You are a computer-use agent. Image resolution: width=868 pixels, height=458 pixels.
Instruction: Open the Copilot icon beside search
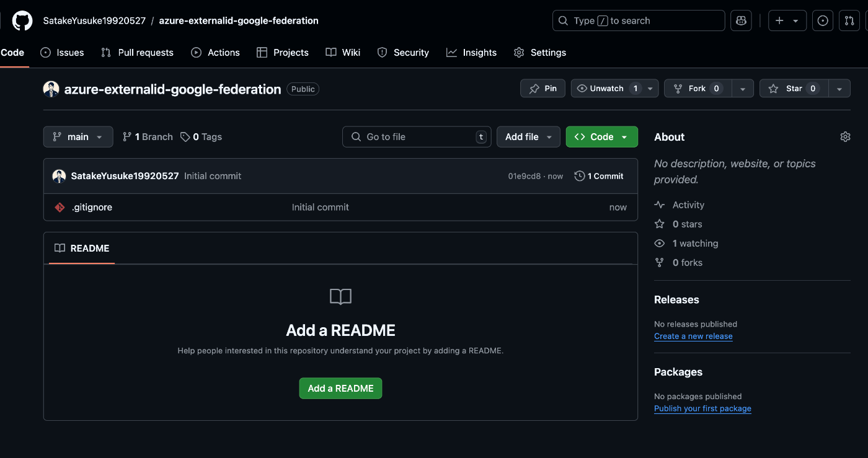click(741, 20)
